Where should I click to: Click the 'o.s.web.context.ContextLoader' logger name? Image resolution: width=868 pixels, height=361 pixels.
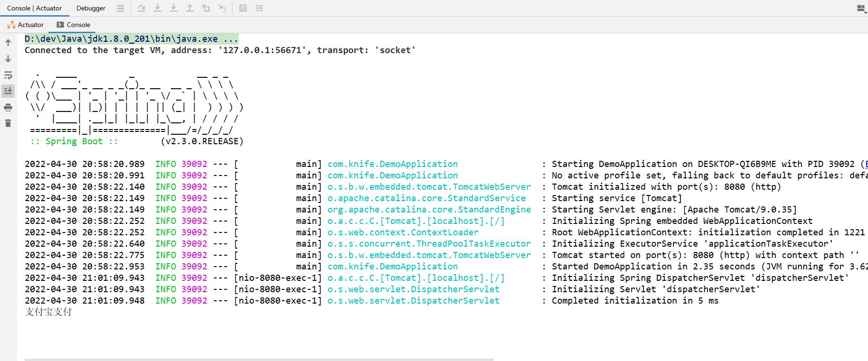pyautogui.click(x=403, y=232)
